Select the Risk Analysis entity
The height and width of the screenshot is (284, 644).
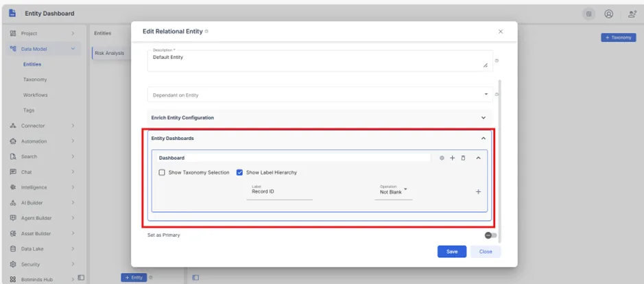click(109, 53)
